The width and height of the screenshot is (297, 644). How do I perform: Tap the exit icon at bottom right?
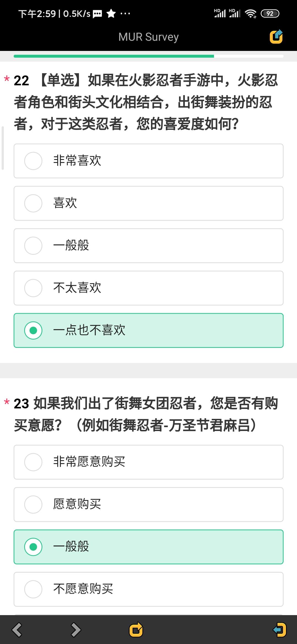click(x=279, y=630)
